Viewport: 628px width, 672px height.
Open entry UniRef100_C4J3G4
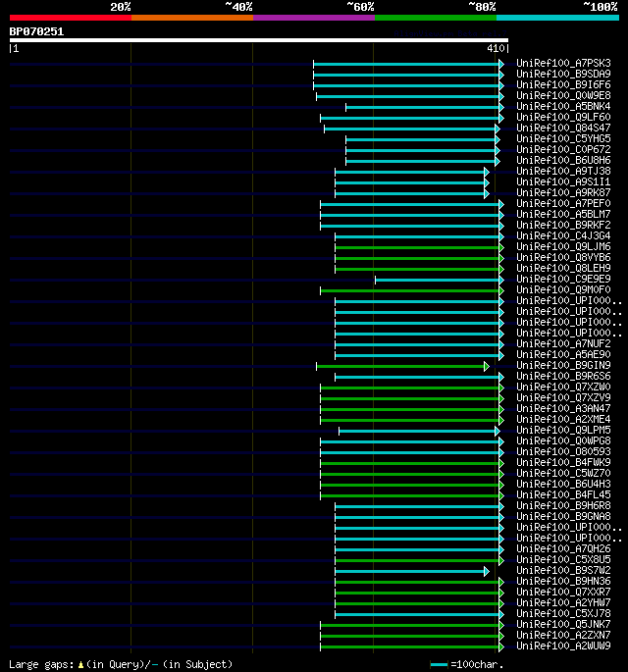[x=563, y=236]
